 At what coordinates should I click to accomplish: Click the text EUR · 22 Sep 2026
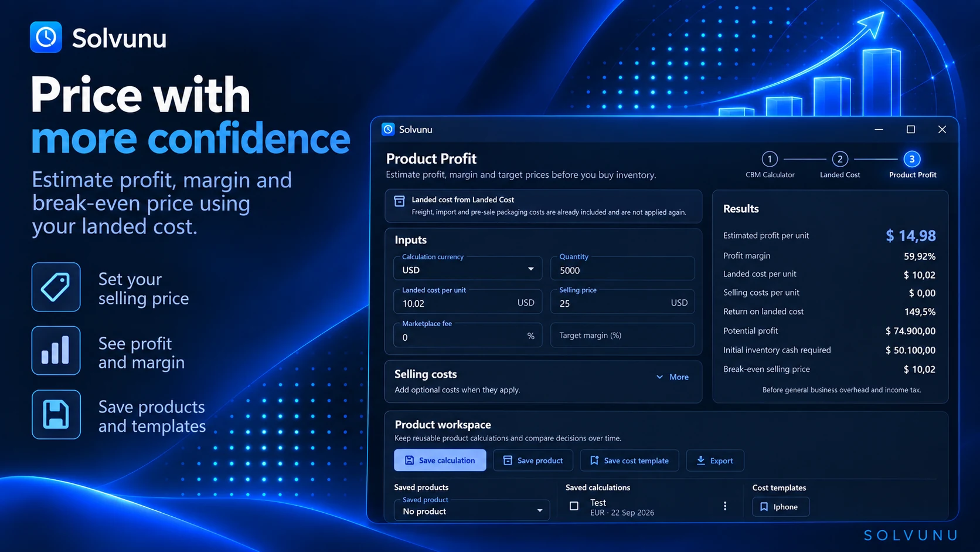622,513
